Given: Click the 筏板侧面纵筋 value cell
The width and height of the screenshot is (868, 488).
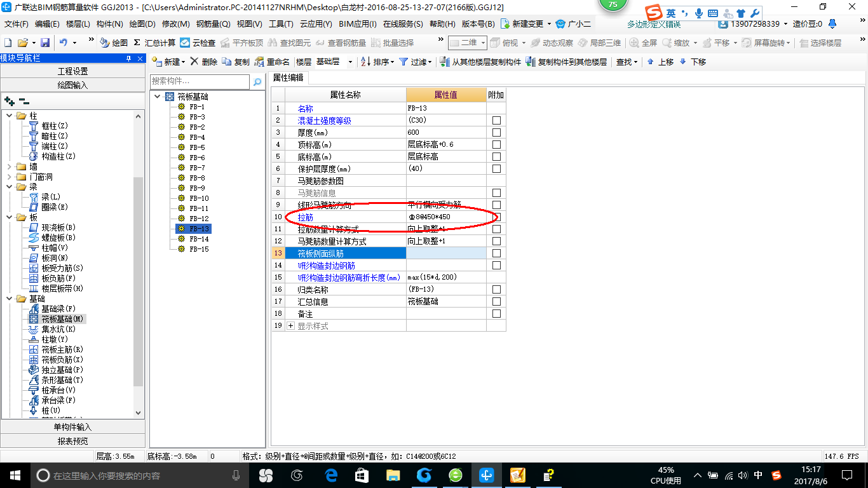Looking at the screenshot, I should [x=446, y=254].
